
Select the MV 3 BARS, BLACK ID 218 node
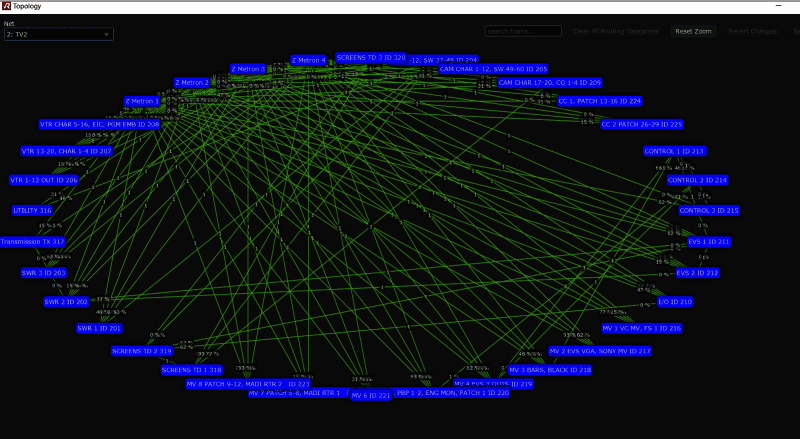coord(550,370)
